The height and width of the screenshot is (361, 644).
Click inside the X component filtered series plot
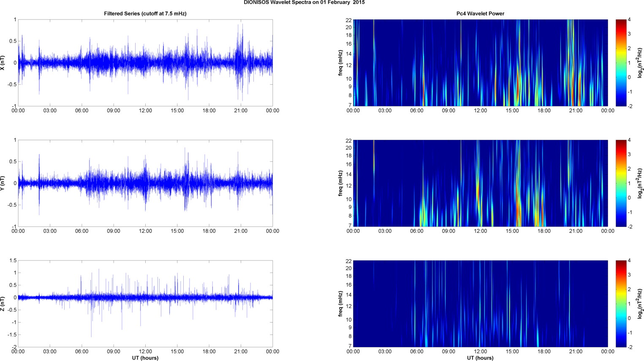click(x=145, y=63)
